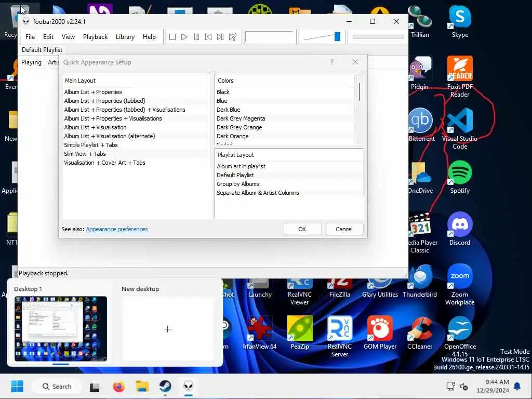Click the help question mark in dialog
The image size is (532, 399).
pos(332,62)
